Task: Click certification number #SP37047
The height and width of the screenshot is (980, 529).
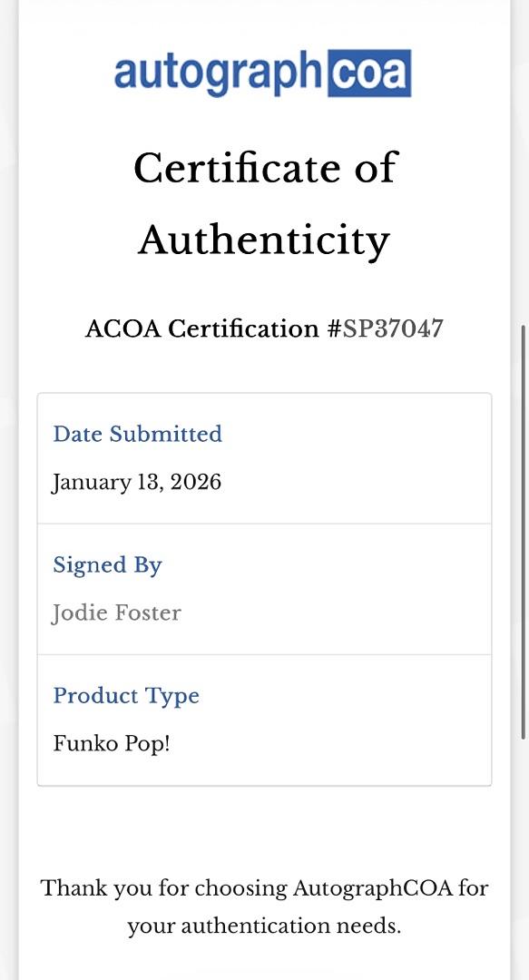Action: click(386, 328)
